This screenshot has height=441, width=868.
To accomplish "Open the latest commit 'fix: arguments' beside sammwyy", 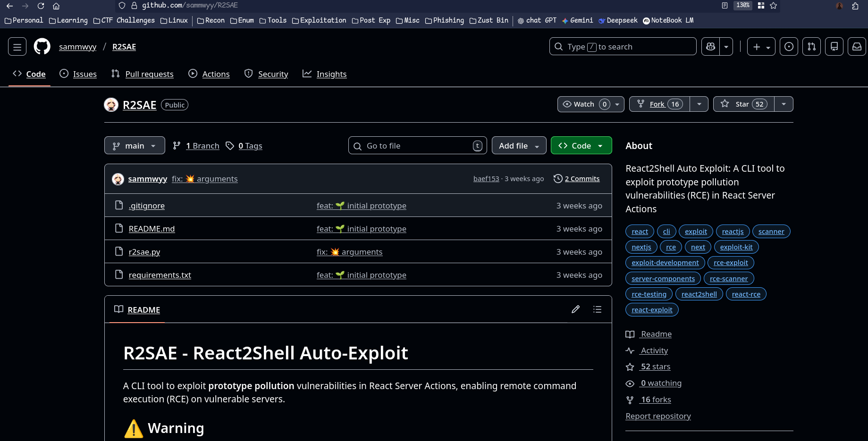I will point(205,179).
